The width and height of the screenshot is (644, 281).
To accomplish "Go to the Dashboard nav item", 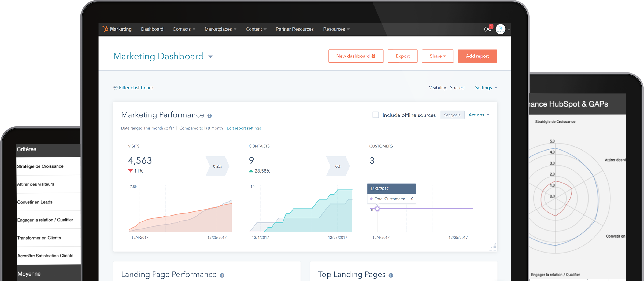I will [x=152, y=29].
